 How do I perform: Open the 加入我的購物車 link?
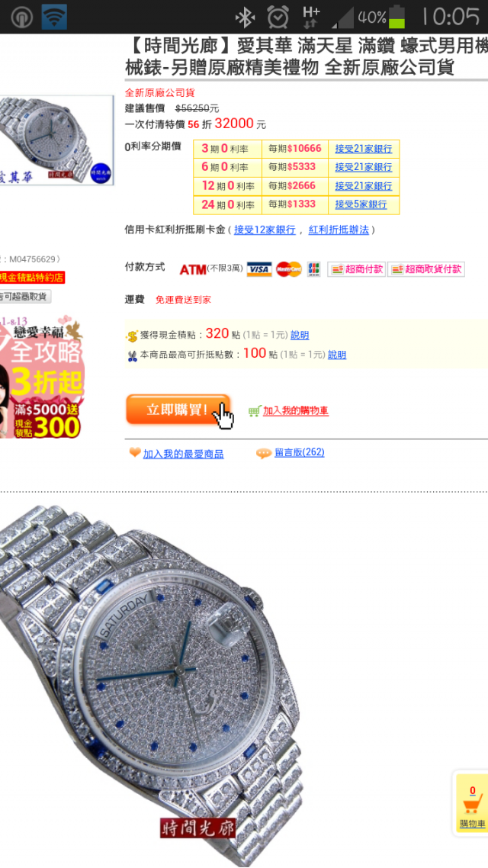pyautogui.click(x=295, y=411)
